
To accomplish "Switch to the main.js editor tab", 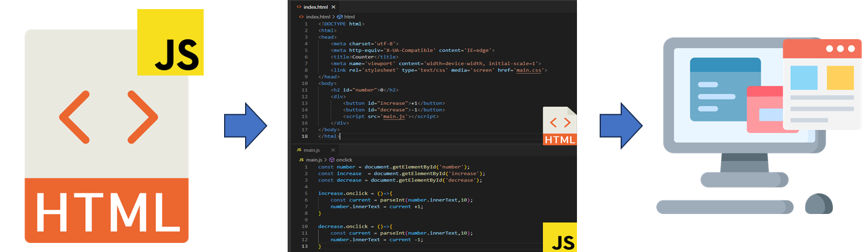I will (315, 150).
